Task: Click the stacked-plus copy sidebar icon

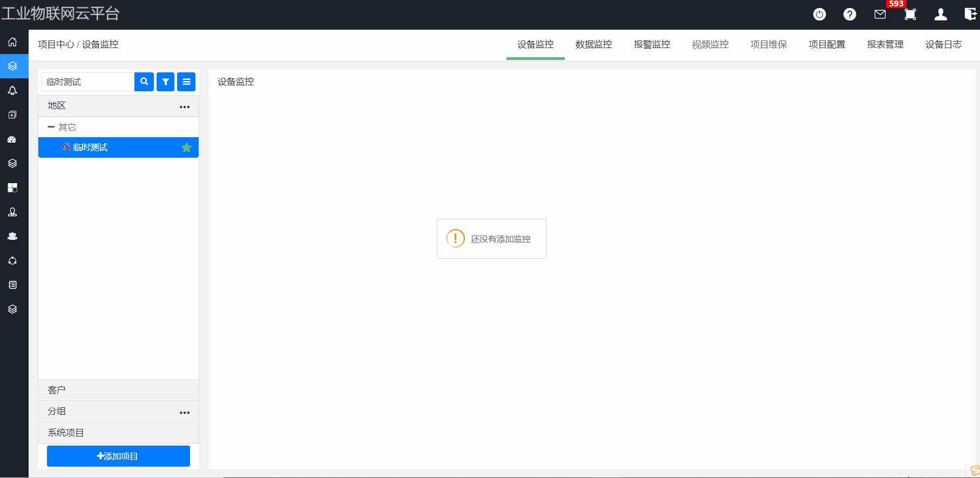Action: point(12,115)
